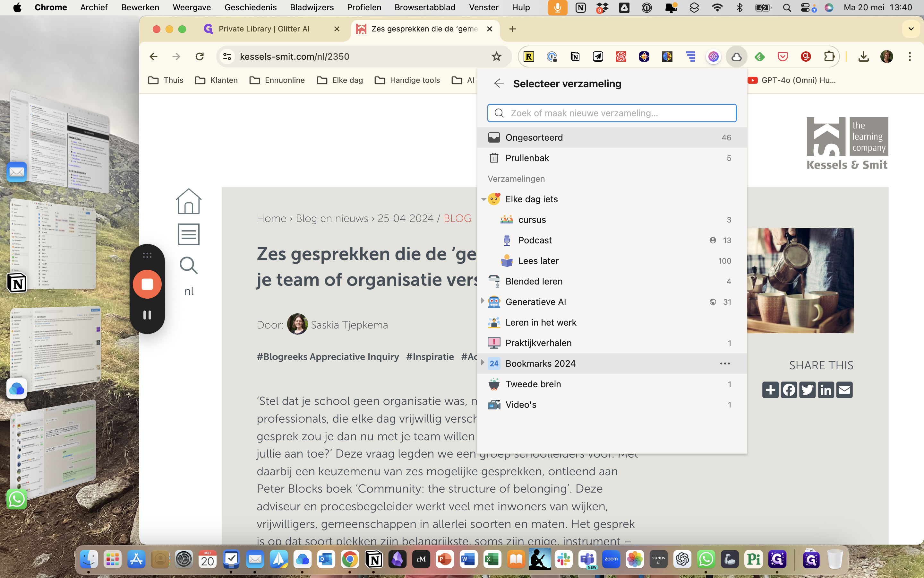This screenshot has width=924, height=578.
Task: Open the Handige tools bookmarks folder
Action: point(407,80)
